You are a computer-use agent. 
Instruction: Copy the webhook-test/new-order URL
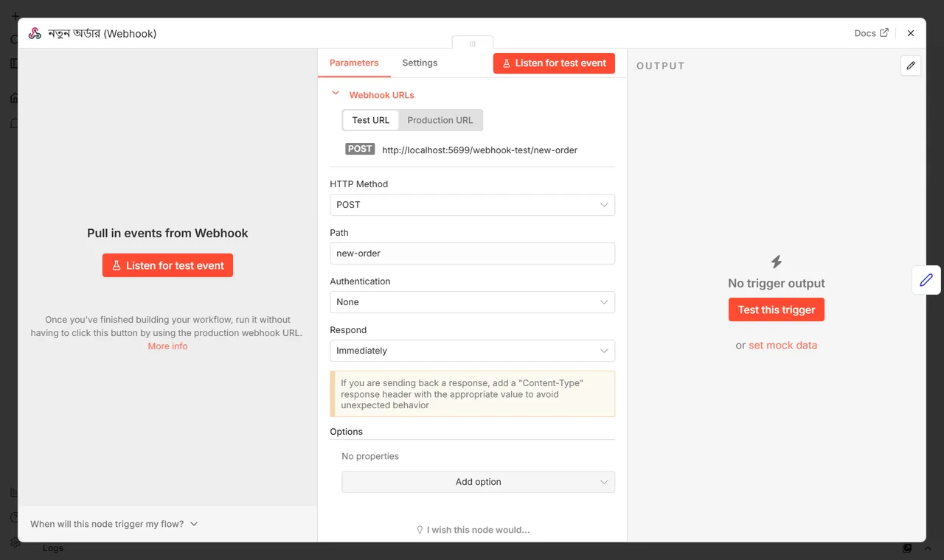[479, 150]
